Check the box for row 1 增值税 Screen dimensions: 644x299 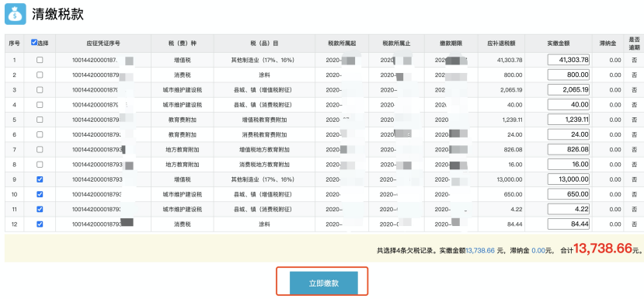pyautogui.click(x=40, y=60)
